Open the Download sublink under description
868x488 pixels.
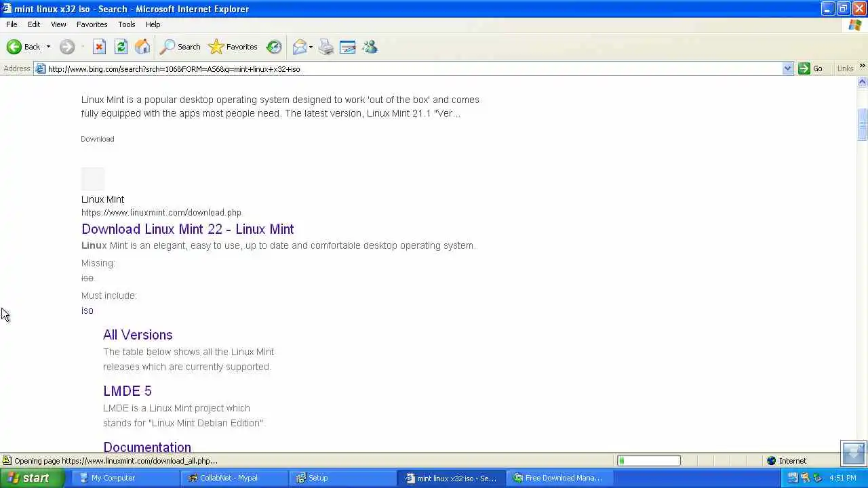(x=98, y=139)
